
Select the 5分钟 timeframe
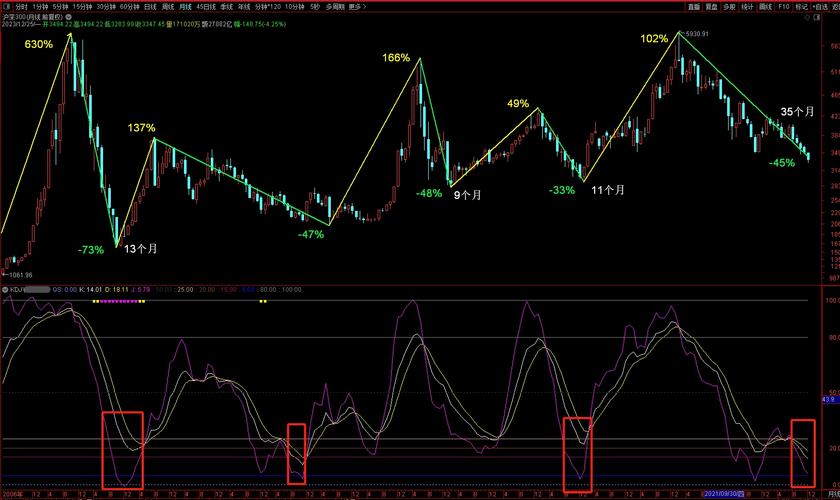[x=60, y=6]
